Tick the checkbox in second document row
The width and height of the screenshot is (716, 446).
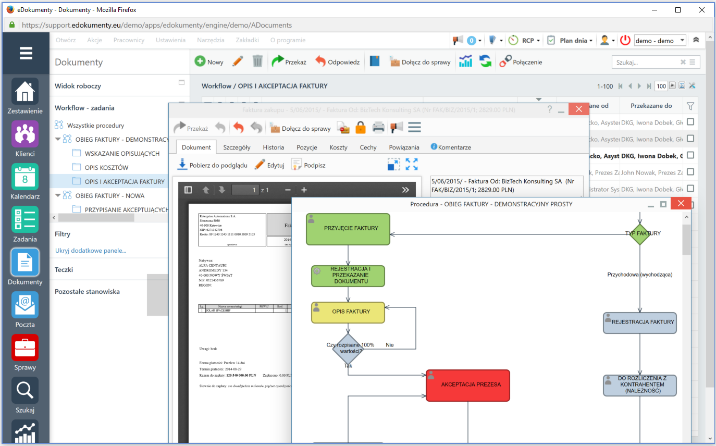[x=690, y=139]
